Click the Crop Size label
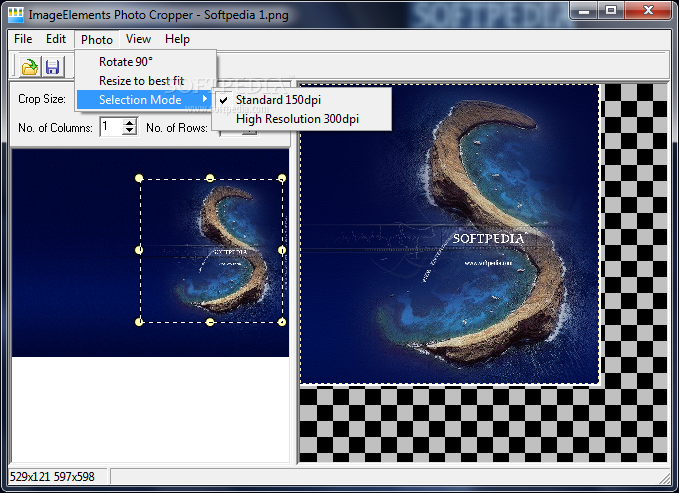The width and height of the screenshot is (679, 493). click(x=42, y=99)
